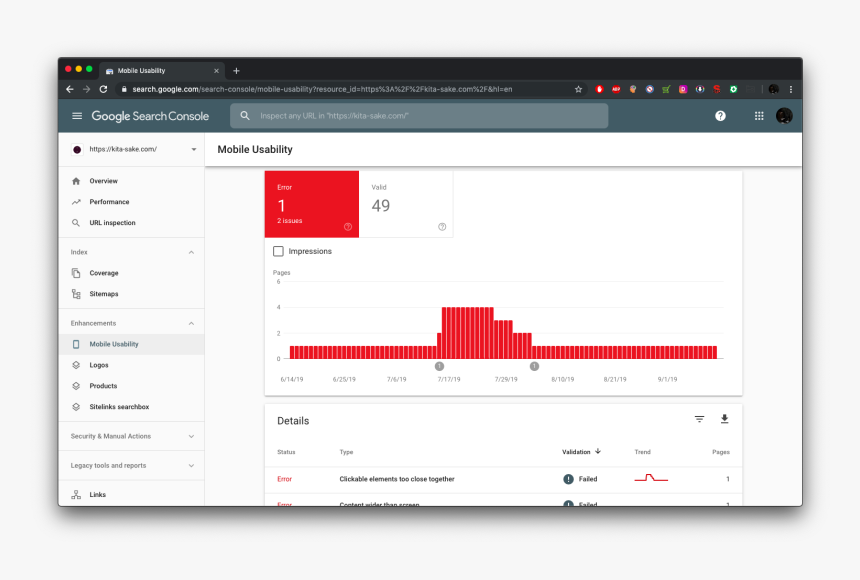Bookmark this page with the star
860x580 pixels.
(578, 89)
